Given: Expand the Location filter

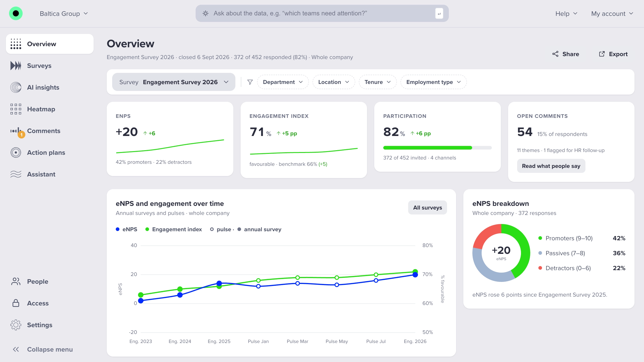Looking at the screenshot, I should coord(334,82).
